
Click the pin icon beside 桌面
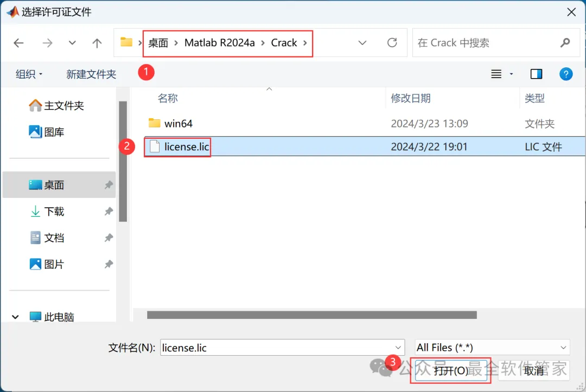(x=109, y=185)
